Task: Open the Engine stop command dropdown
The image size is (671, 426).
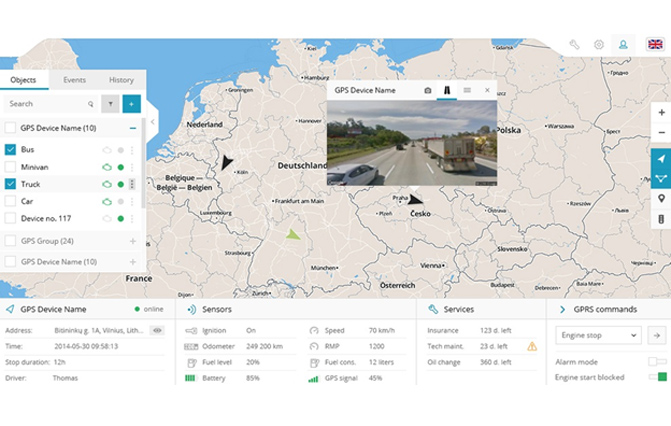Action: click(x=597, y=336)
